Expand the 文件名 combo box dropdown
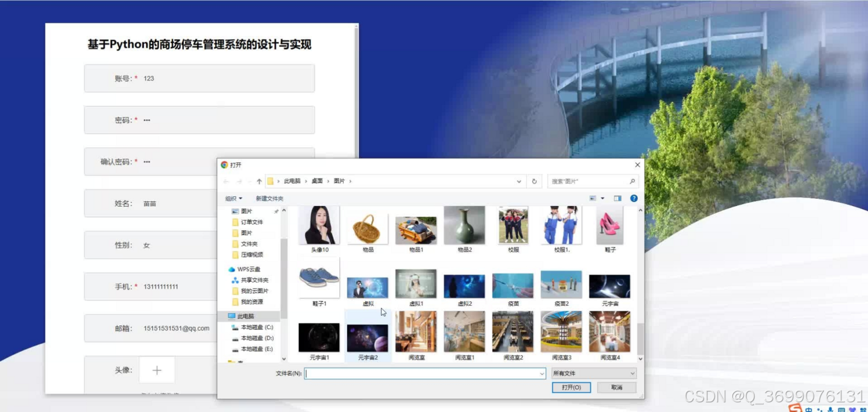The image size is (868, 412). coord(542,373)
